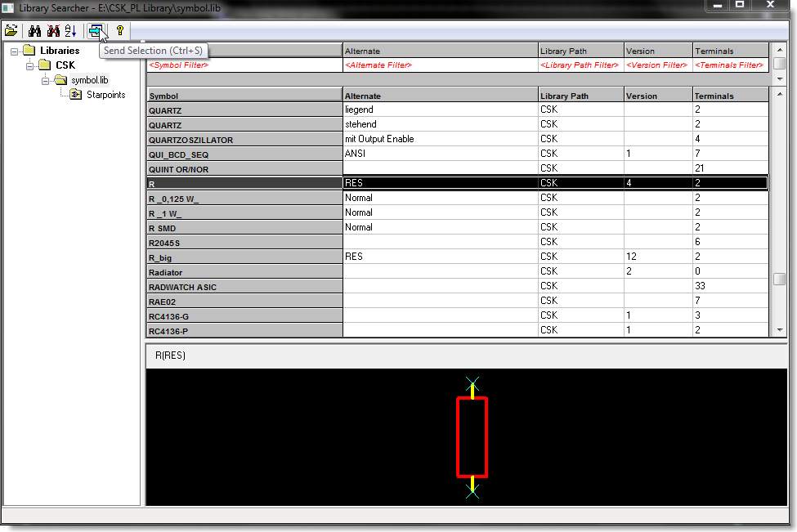The image size is (797, 532).
Task: Click the crossed-out binoculars clear search icon
Action: coord(53,31)
